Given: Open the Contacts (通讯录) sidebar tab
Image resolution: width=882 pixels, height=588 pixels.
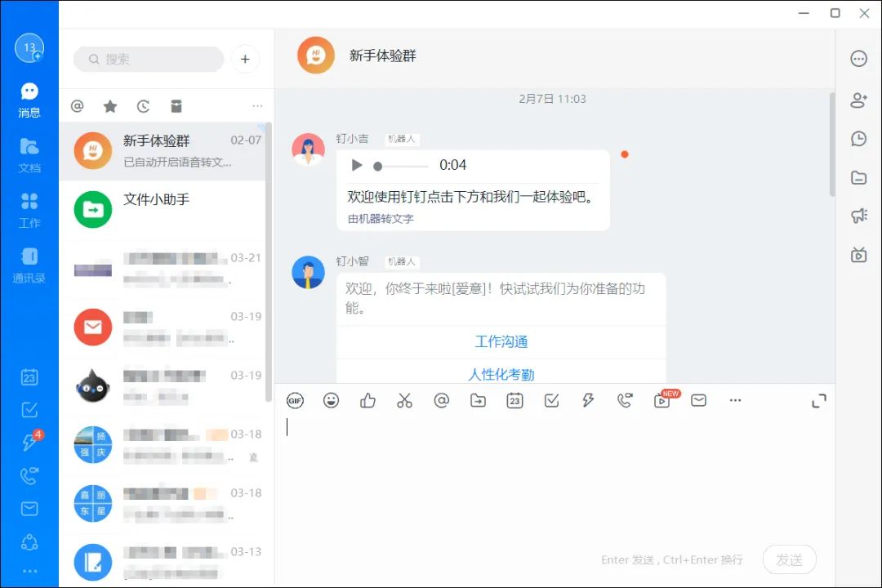Looking at the screenshot, I should [29, 265].
